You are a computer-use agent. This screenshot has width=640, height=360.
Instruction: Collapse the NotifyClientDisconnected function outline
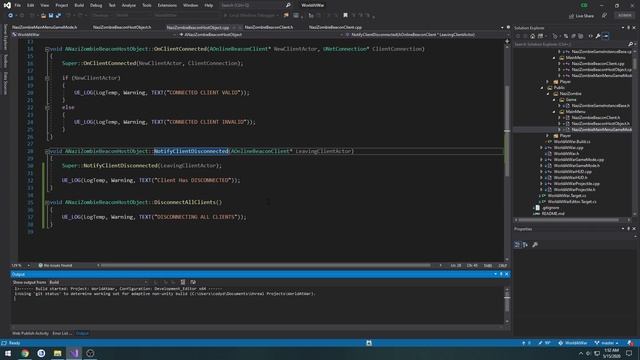[47, 151]
